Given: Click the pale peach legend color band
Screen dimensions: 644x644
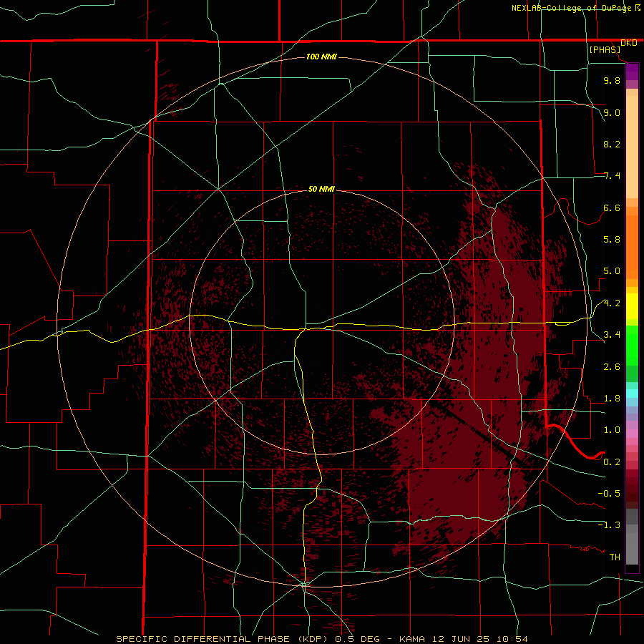Looking at the screenshot, I should [x=632, y=147].
